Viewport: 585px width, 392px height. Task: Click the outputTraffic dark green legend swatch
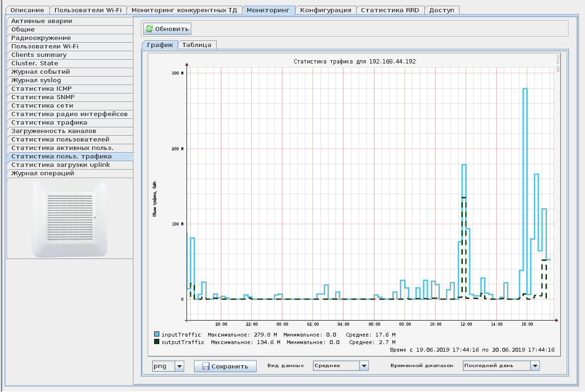click(x=156, y=342)
